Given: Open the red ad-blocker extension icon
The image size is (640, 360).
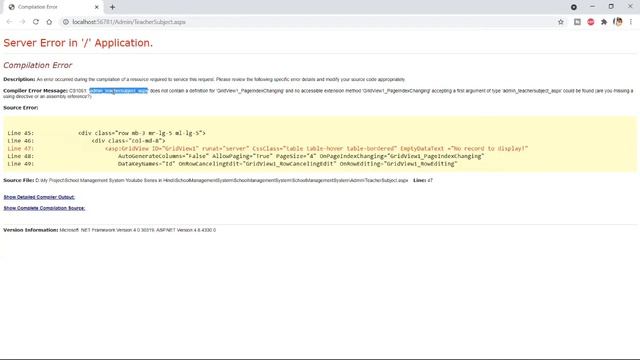Looking at the screenshot, I should [x=591, y=22].
